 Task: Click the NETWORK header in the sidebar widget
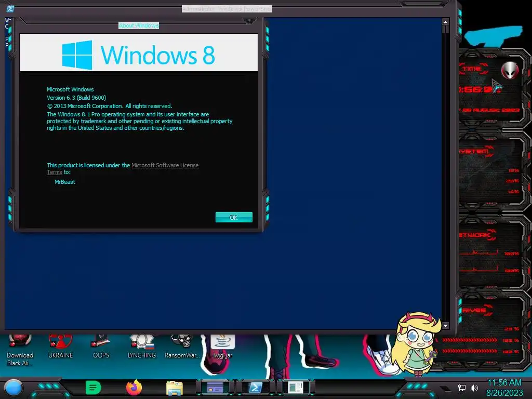coord(477,235)
